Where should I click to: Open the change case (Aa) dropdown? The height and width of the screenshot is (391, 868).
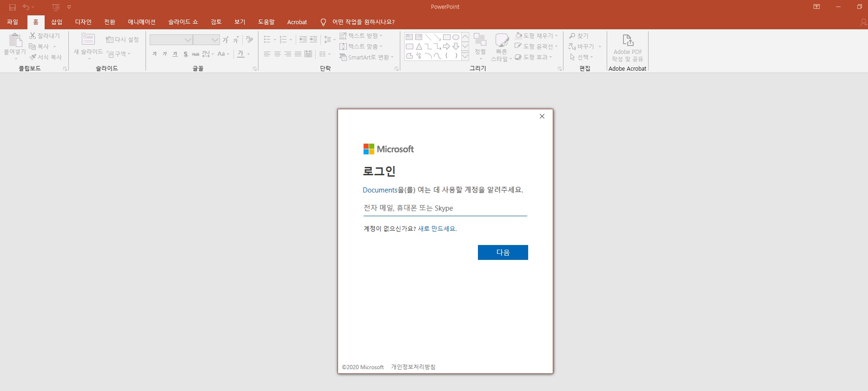click(224, 54)
